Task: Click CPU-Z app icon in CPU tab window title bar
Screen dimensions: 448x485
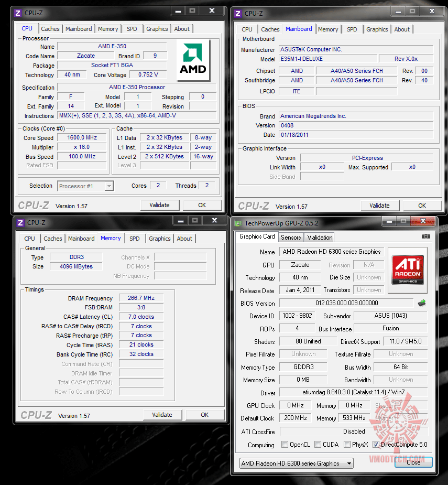Action: [18, 13]
